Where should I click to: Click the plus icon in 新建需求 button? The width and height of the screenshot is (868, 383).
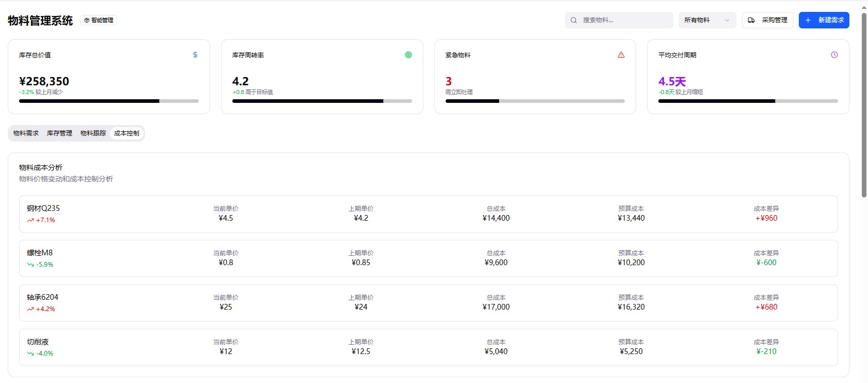[808, 20]
